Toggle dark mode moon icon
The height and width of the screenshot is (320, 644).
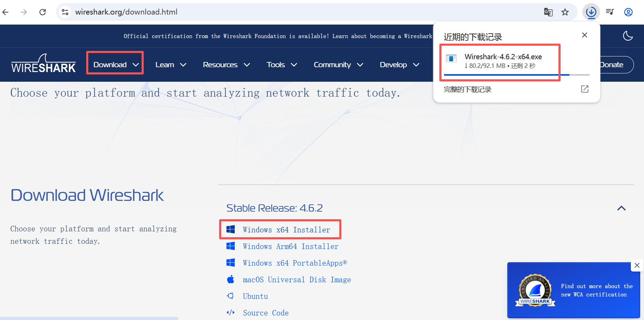click(x=628, y=36)
